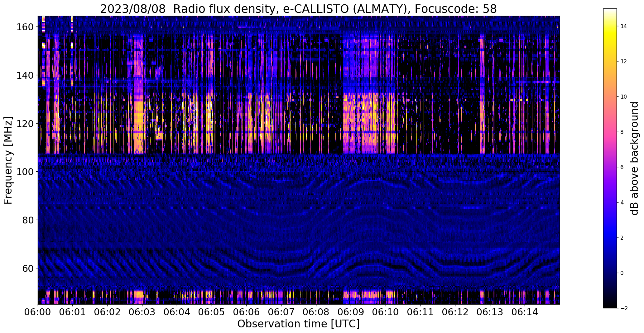This screenshot has width=644, height=333.
Task: Click the colorbar gradient strip
Action: coord(610,158)
